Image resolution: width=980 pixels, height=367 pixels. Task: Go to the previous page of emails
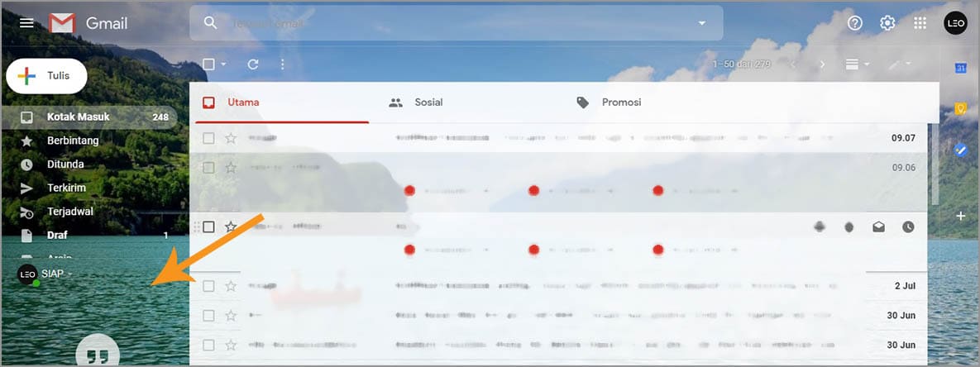(x=794, y=64)
